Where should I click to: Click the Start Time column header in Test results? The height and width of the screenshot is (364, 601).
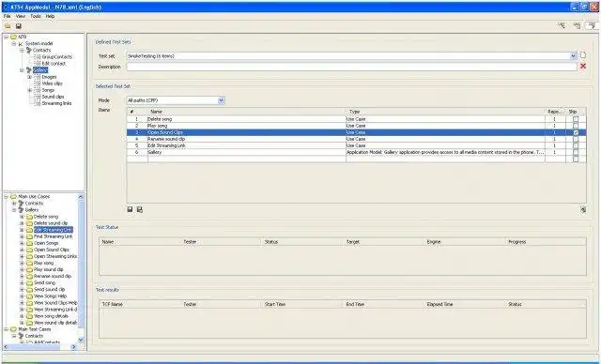[x=301, y=304]
